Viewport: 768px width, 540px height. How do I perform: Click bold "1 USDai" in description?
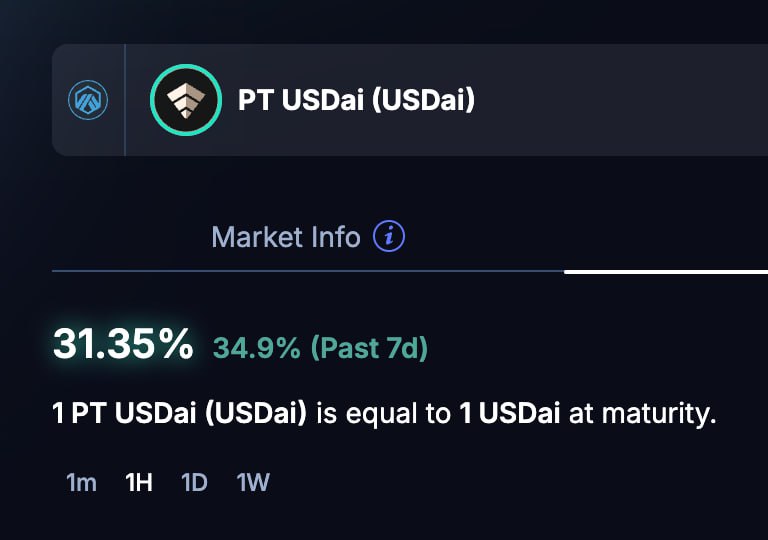point(510,414)
